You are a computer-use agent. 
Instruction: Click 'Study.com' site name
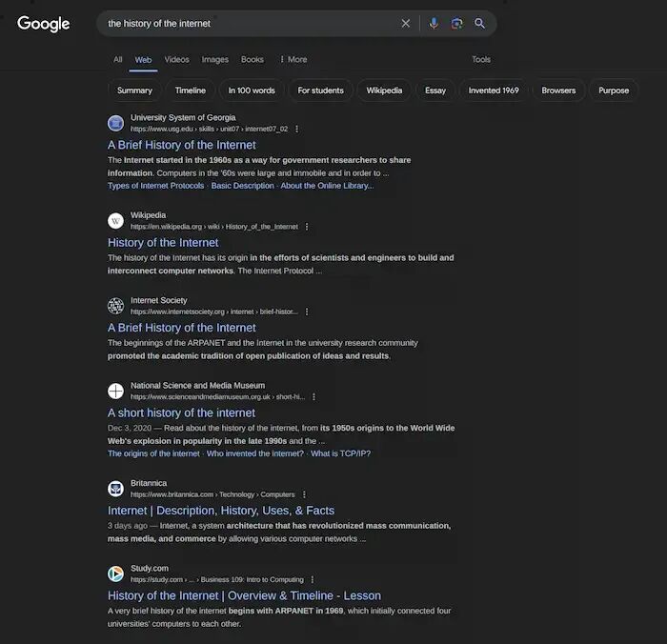point(150,569)
